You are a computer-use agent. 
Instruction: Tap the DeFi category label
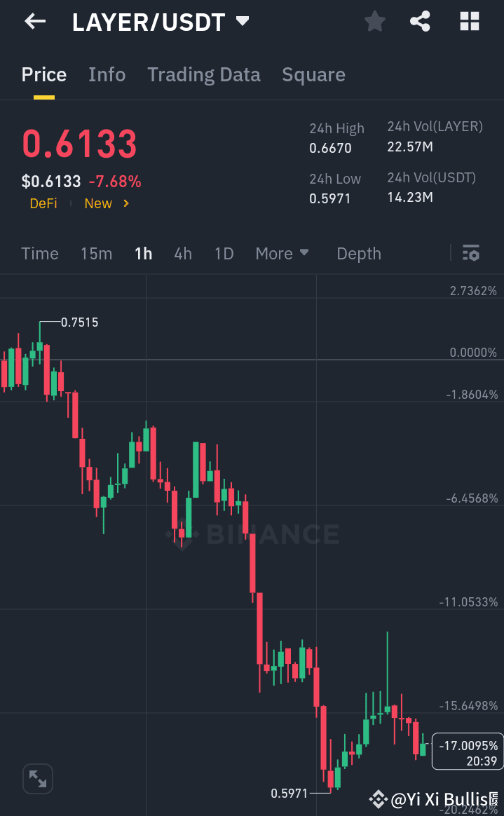pos(43,203)
